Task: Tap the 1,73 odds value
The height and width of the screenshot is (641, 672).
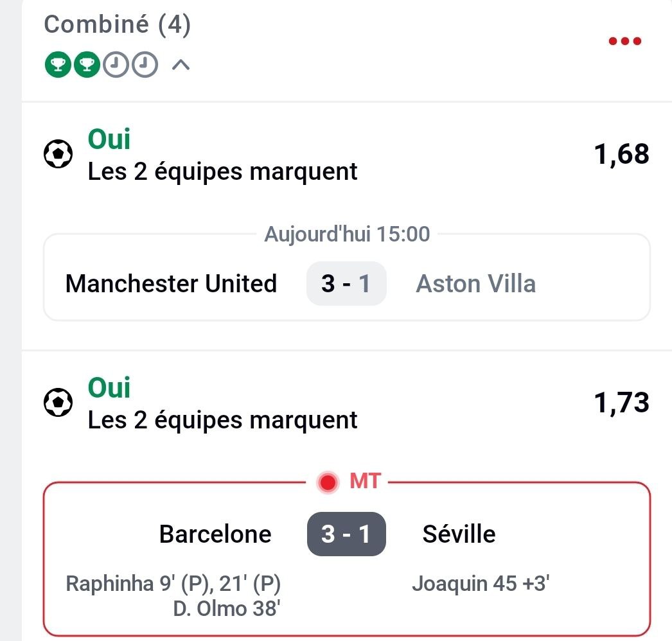Action: coord(621,403)
